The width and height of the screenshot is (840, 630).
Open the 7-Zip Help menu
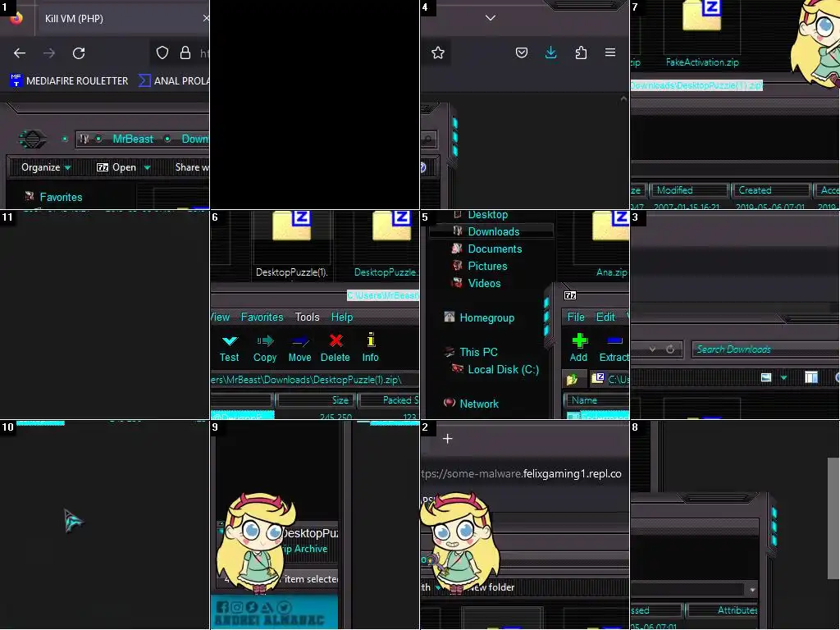click(342, 317)
